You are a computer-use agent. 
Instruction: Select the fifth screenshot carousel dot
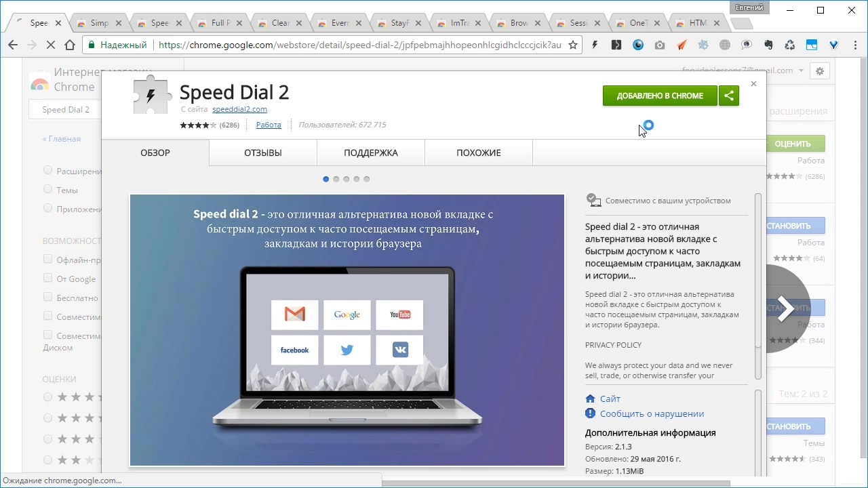pyautogui.click(x=367, y=179)
